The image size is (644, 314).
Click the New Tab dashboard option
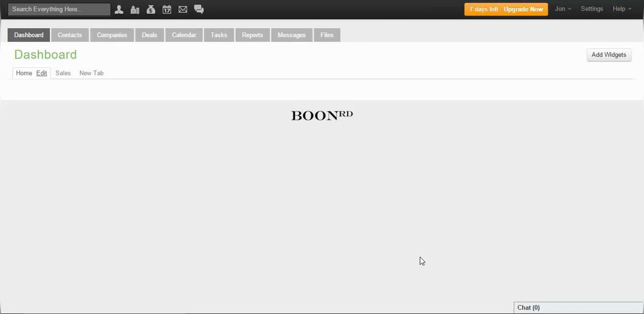point(92,73)
